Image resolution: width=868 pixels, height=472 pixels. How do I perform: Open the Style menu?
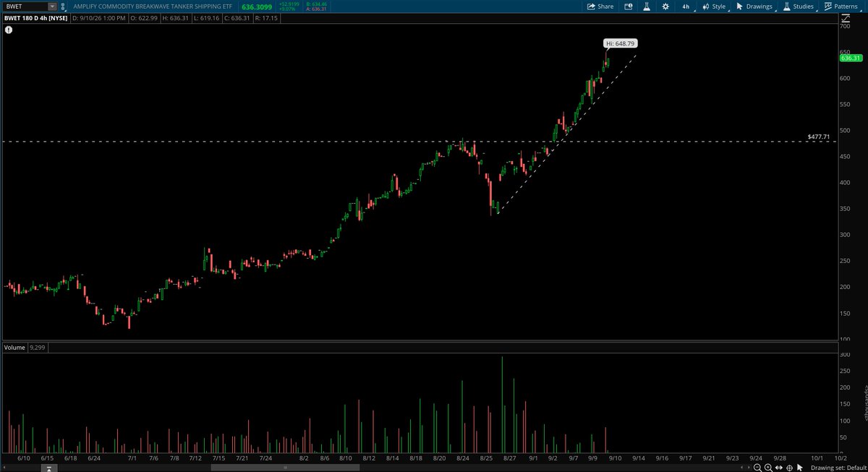(714, 6)
